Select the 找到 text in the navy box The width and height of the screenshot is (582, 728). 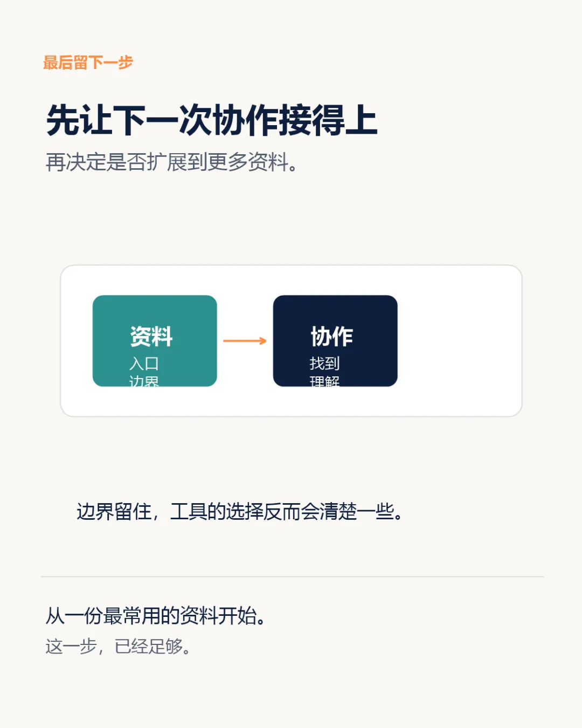click(324, 363)
